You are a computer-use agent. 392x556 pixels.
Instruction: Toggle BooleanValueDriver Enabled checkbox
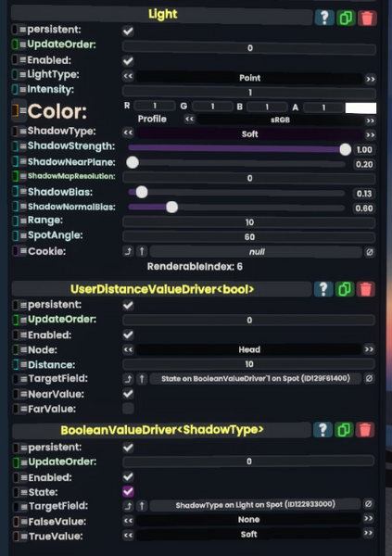tap(128, 477)
